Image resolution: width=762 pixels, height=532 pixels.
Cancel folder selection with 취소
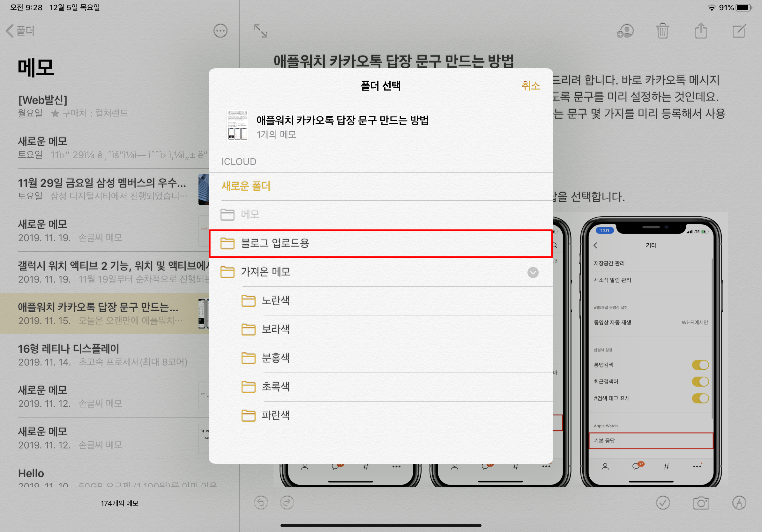[530, 86]
